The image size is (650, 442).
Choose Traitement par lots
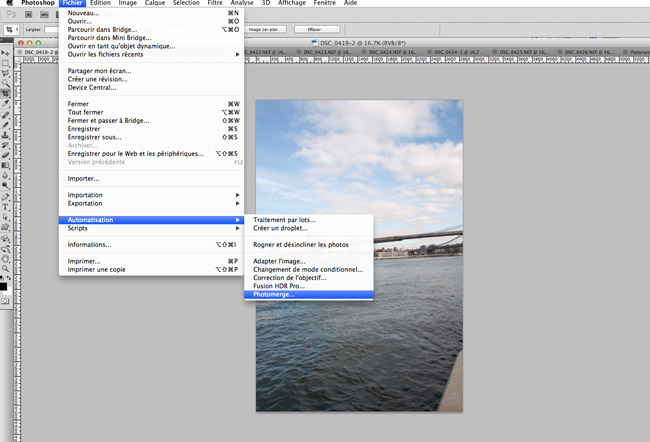[309, 220]
